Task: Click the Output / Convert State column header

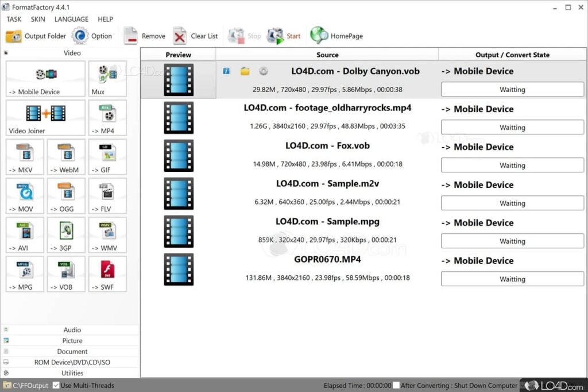Action: (x=512, y=55)
